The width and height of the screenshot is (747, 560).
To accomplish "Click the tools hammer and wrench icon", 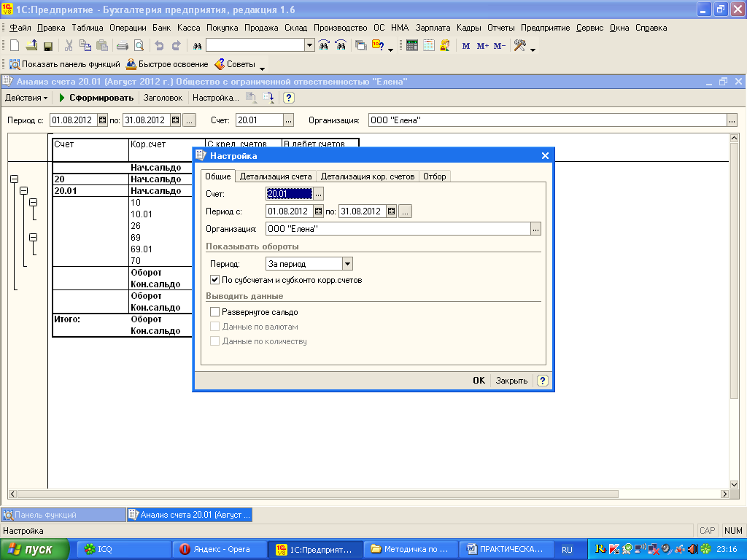I will pos(519,46).
